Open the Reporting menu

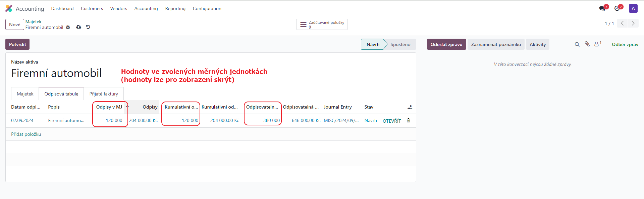(x=175, y=8)
